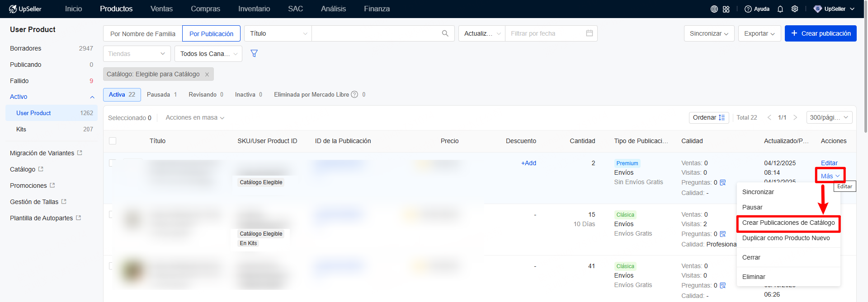The width and height of the screenshot is (868, 302).
Task: Open the Sincronizar dropdown button
Action: [x=708, y=33]
